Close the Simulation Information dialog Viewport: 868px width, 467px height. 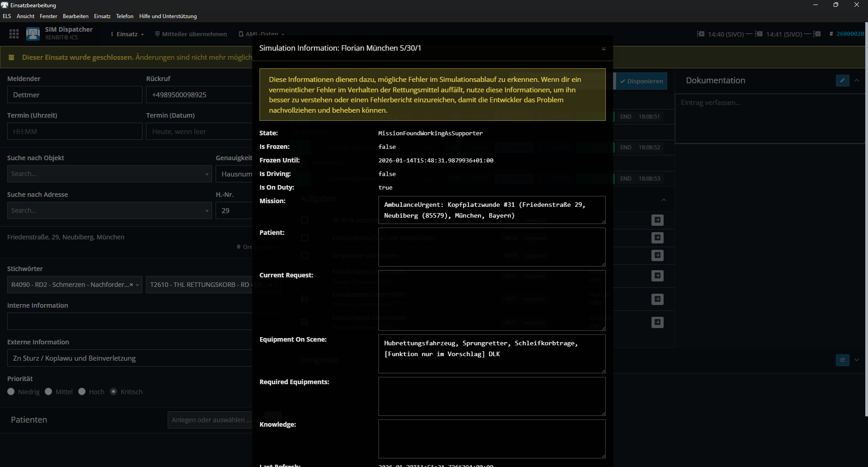603,49
